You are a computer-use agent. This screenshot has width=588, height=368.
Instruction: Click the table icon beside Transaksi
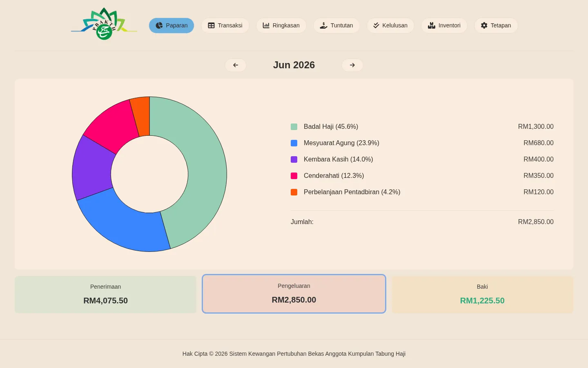[211, 25]
